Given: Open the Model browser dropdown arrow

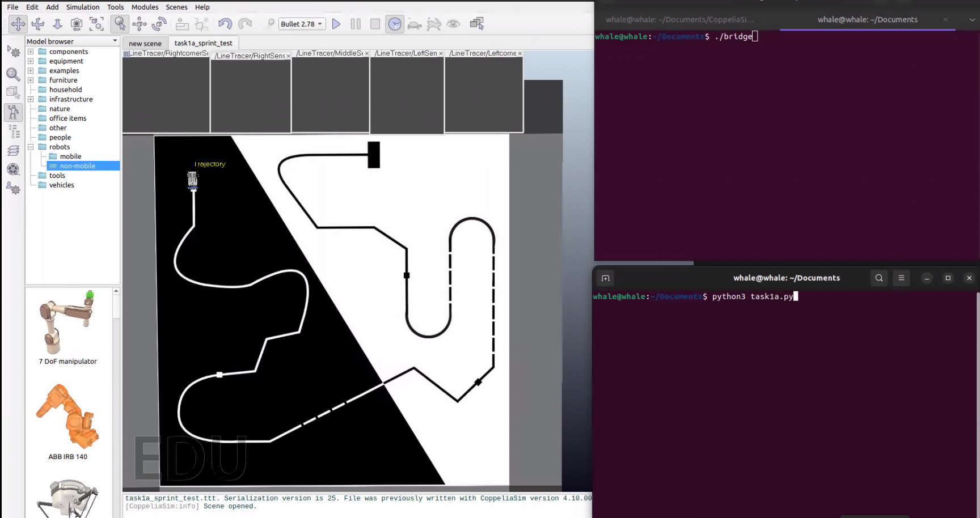Looking at the screenshot, I should point(115,41).
